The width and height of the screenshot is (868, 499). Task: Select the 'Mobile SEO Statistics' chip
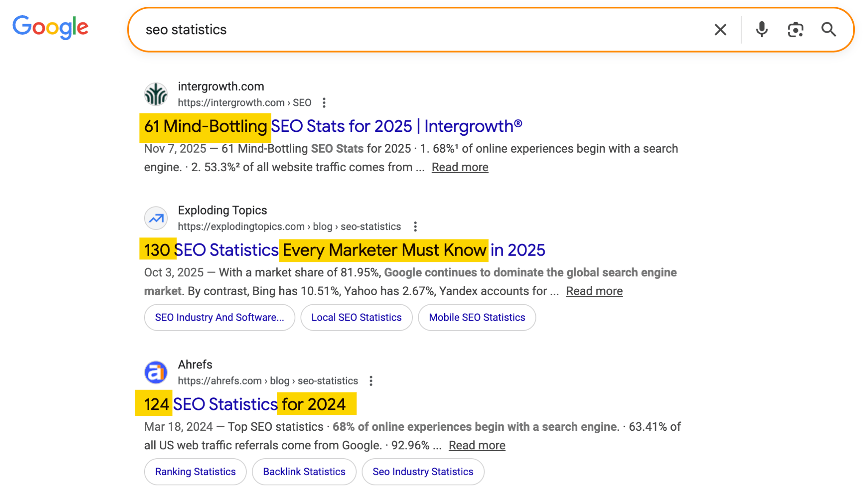click(476, 317)
